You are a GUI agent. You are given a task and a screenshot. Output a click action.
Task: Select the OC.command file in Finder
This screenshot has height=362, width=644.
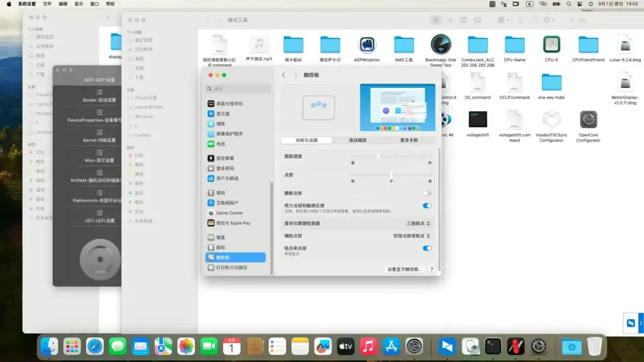pyautogui.click(x=478, y=82)
